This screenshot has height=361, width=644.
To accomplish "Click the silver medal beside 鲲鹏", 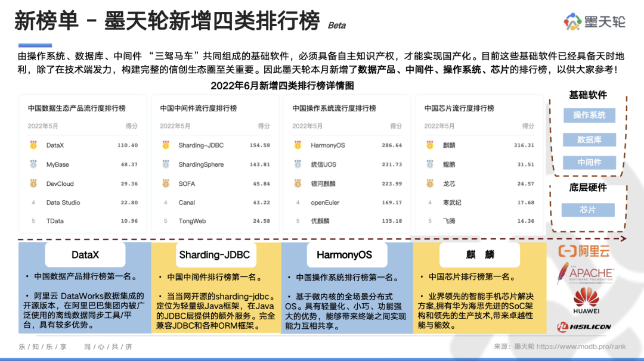I will click(429, 164).
